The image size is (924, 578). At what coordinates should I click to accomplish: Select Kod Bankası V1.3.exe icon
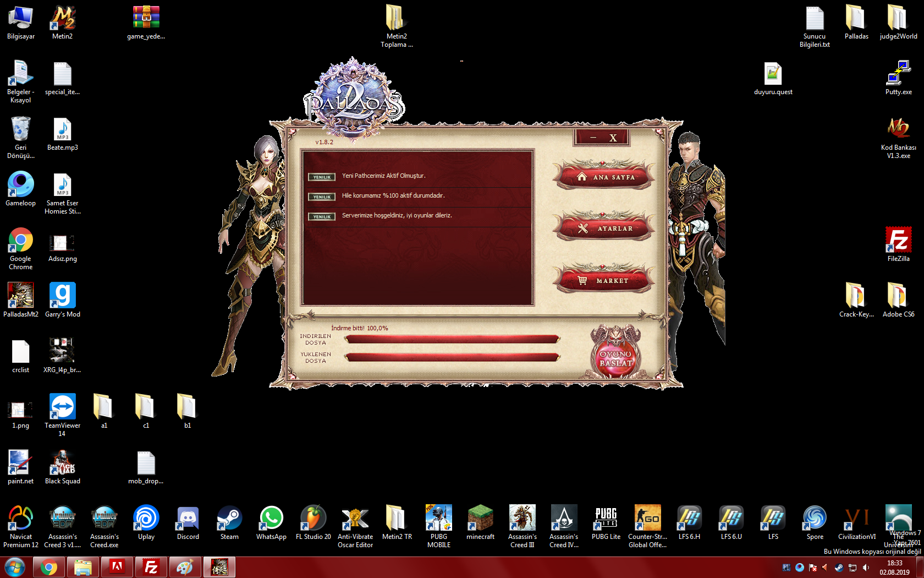898,138
